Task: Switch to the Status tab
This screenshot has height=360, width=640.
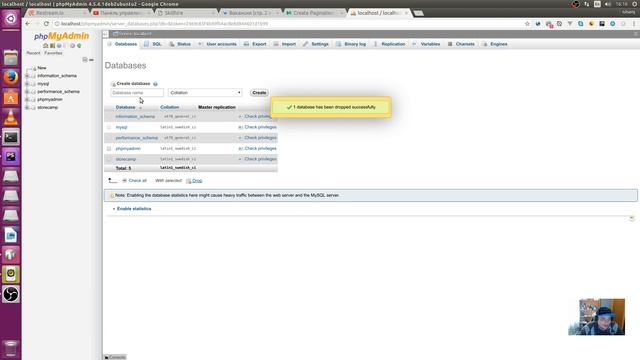Action: click(x=180, y=44)
